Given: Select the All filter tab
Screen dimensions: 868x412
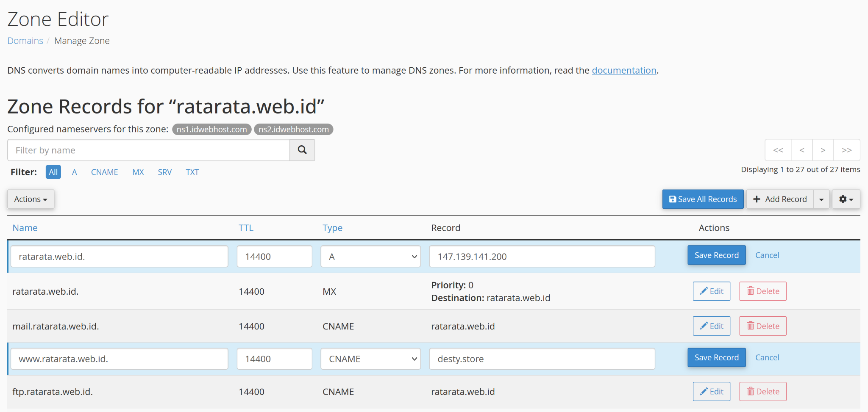Looking at the screenshot, I should click(53, 172).
